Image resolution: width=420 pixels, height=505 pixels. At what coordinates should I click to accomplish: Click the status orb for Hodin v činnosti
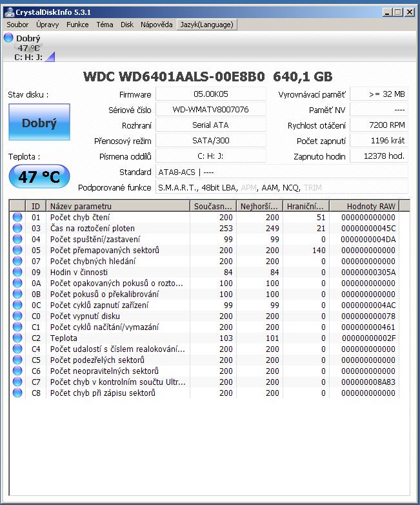pyautogui.click(x=17, y=272)
